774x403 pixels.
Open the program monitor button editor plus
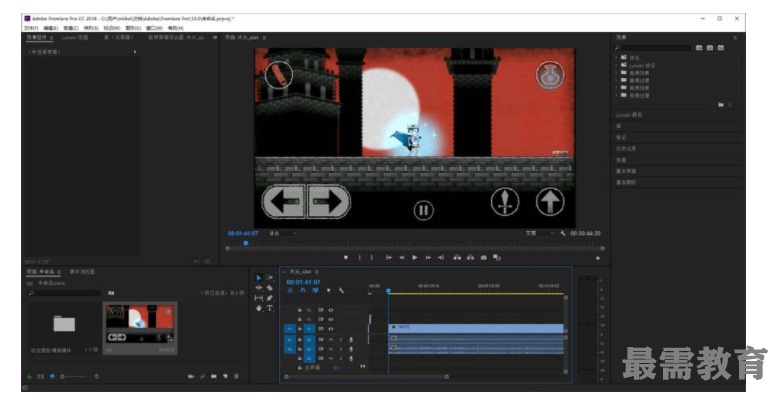point(598,258)
